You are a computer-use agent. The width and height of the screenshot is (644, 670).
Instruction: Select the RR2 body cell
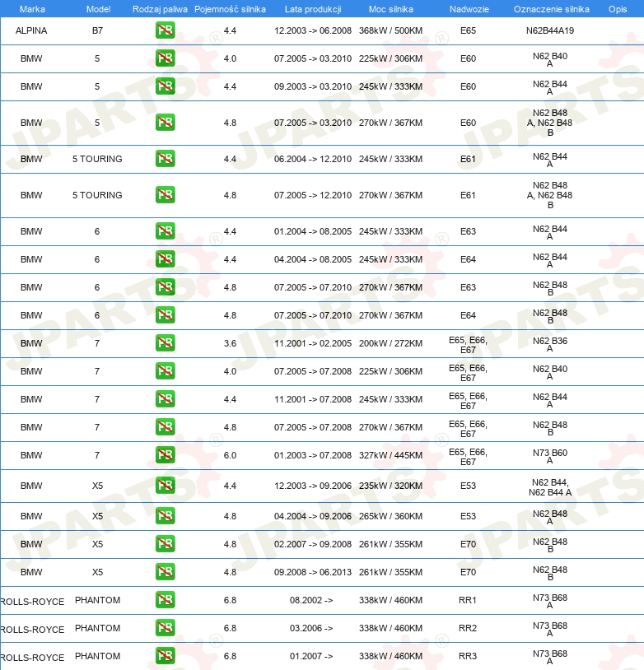(x=468, y=628)
